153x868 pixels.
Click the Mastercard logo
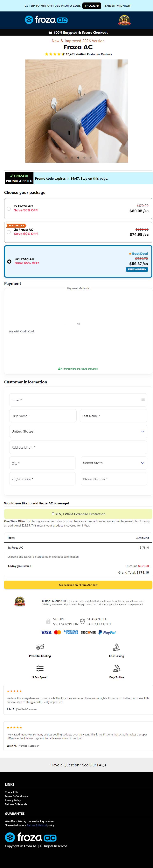click(x=57, y=632)
